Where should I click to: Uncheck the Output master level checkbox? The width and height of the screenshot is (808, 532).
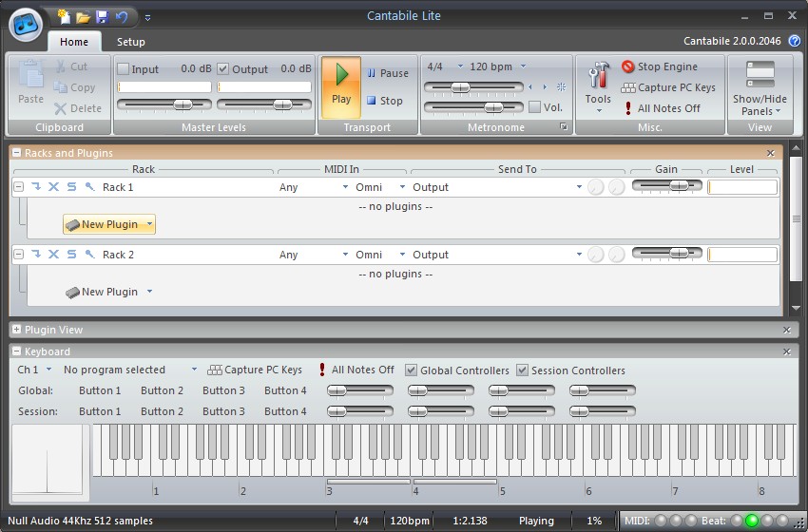click(x=223, y=68)
